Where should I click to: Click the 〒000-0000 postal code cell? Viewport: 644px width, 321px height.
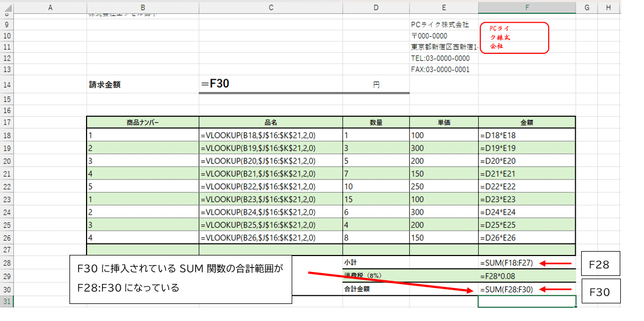click(x=444, y=36)
